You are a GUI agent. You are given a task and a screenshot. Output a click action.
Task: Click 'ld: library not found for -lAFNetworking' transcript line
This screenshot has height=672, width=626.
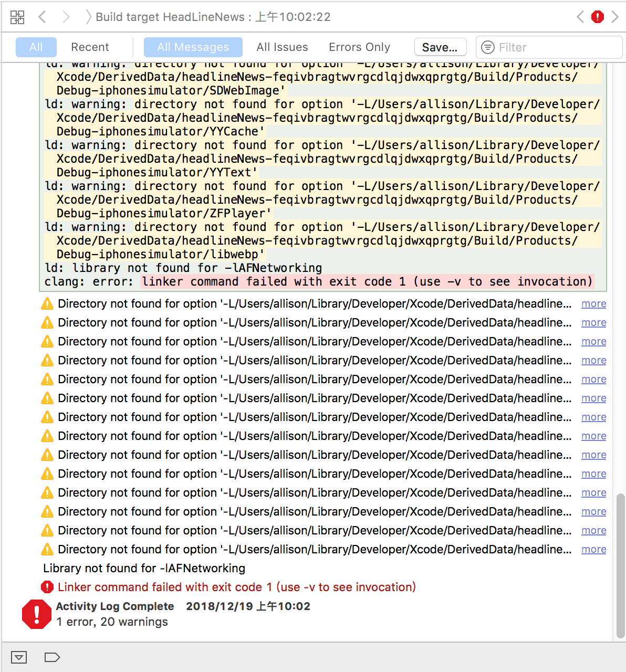click(183, 268)
